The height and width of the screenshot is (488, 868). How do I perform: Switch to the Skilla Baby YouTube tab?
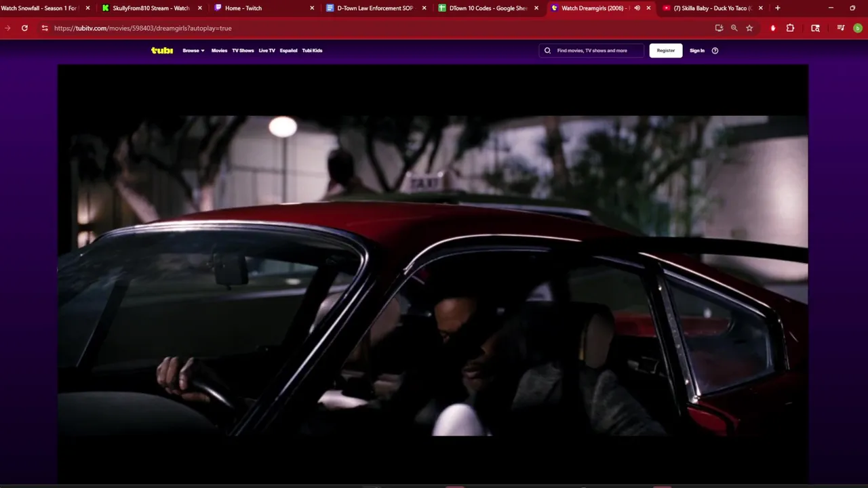click(711, 8)
